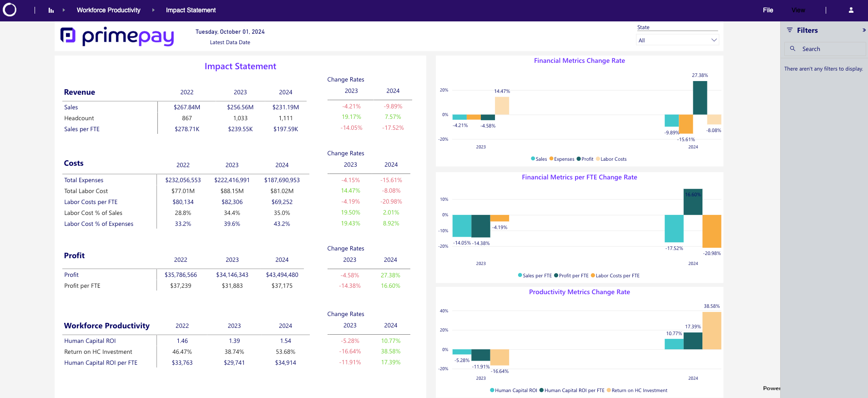868x398 pixels.
Task: Click the Revenue section heading
Action: pyautogui.click(x=80, y=92)
